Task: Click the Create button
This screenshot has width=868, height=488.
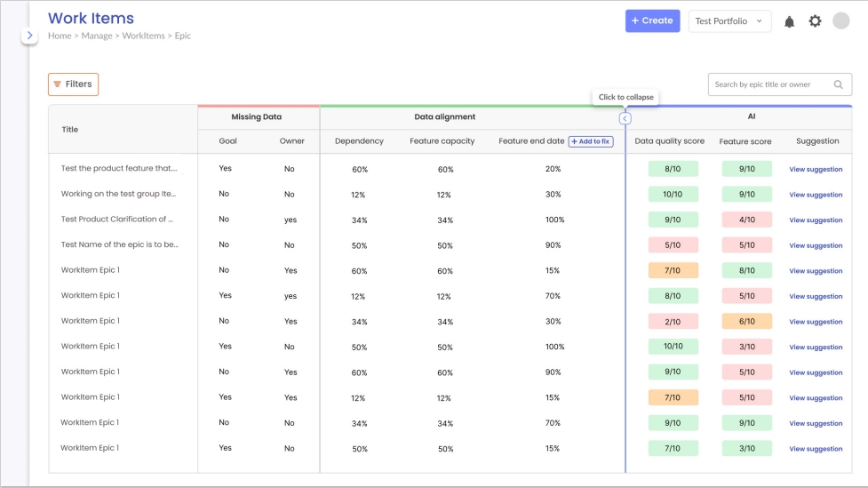Action: tap(652, 20)
